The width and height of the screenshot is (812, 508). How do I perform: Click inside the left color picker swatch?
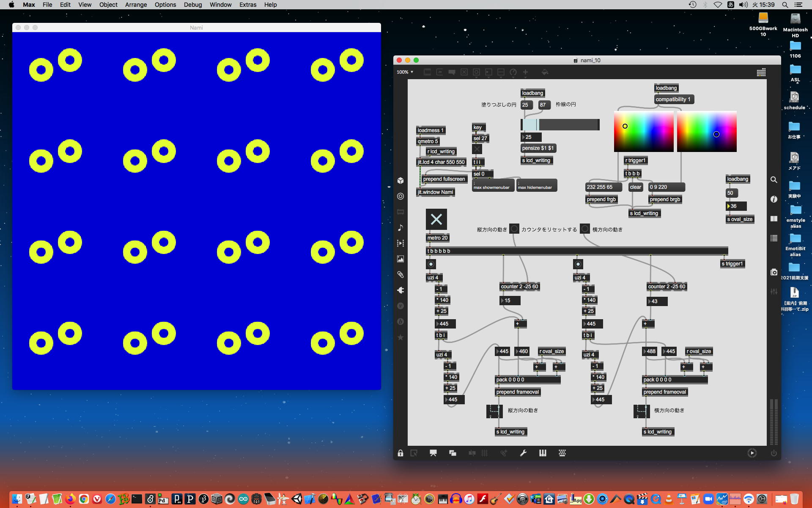(x=643, y=131)
